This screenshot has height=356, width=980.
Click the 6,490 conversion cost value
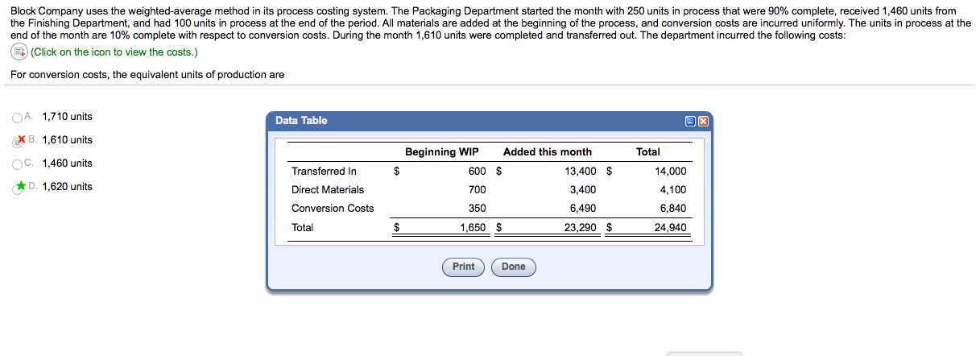tap(582, 209)
